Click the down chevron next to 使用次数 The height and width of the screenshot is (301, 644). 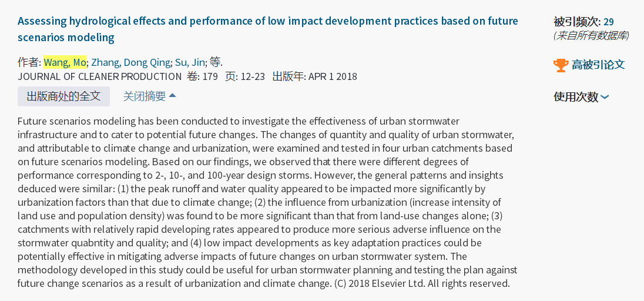point(605,97)
